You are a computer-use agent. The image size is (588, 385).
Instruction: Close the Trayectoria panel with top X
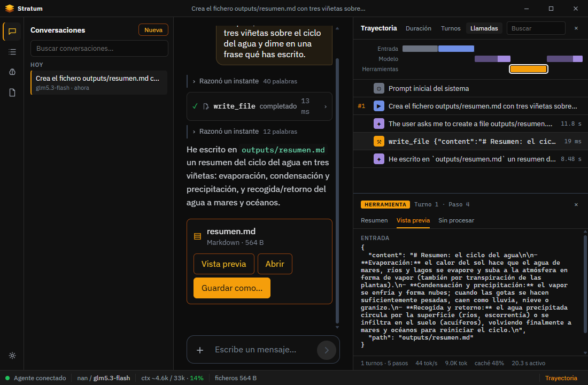pyautogui.click(x=576, y=28)
